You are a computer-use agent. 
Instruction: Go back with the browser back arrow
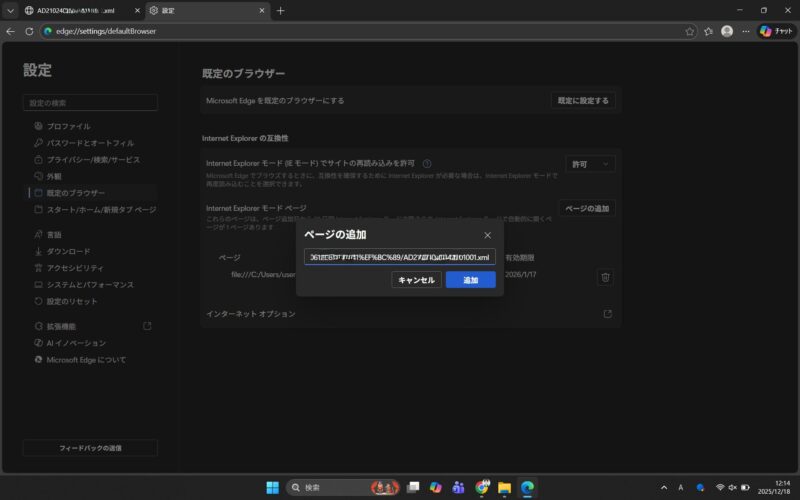10,31
